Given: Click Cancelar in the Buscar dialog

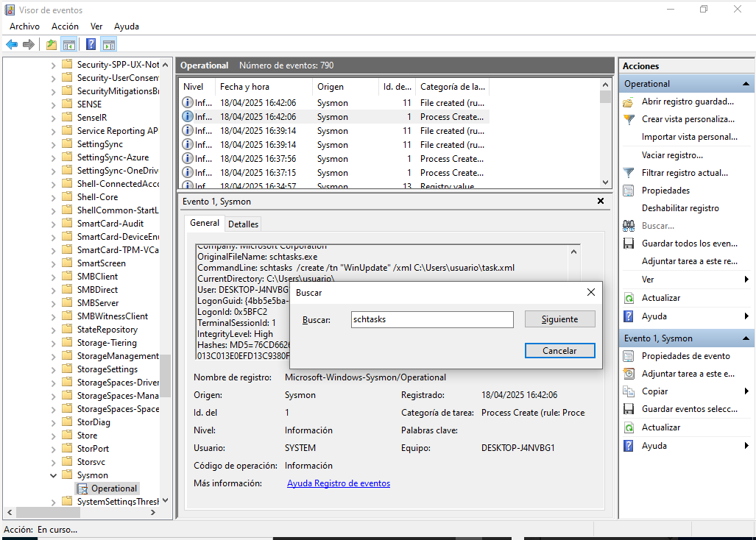Looking at the screenshot, I should pyautogui.click(x=559, y=351).
